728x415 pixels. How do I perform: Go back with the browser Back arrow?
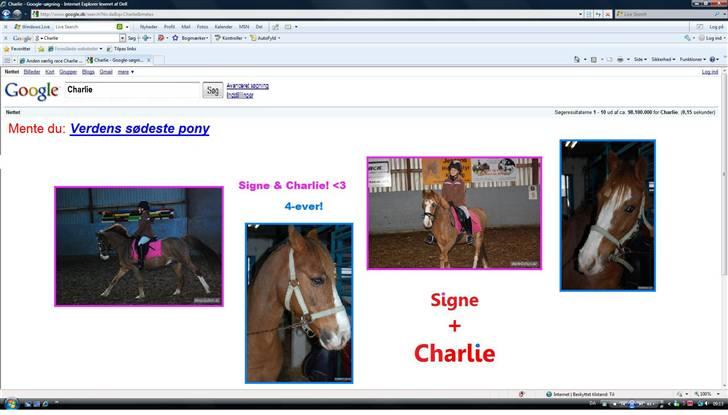(x=6, y=14)
